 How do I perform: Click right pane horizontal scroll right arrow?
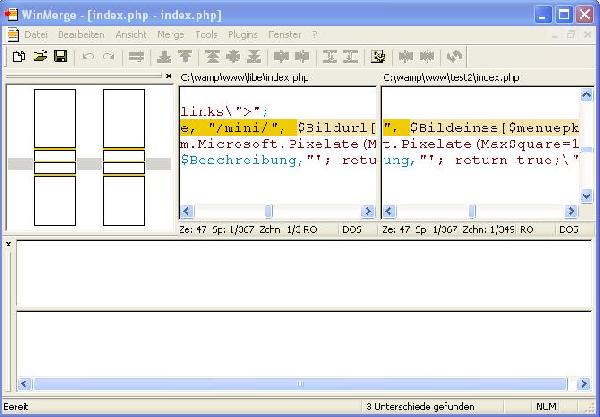(x=571, y=211)
